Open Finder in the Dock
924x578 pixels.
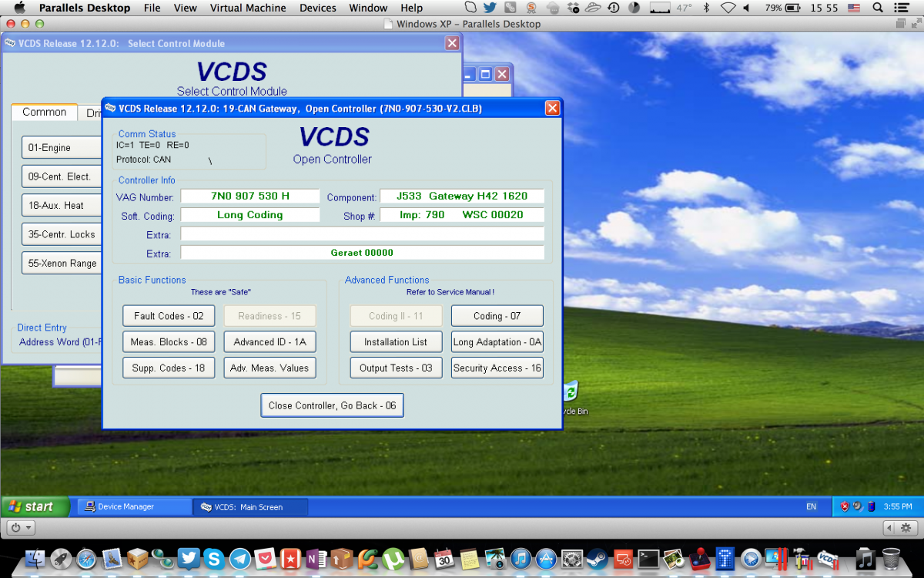[36, 559]
